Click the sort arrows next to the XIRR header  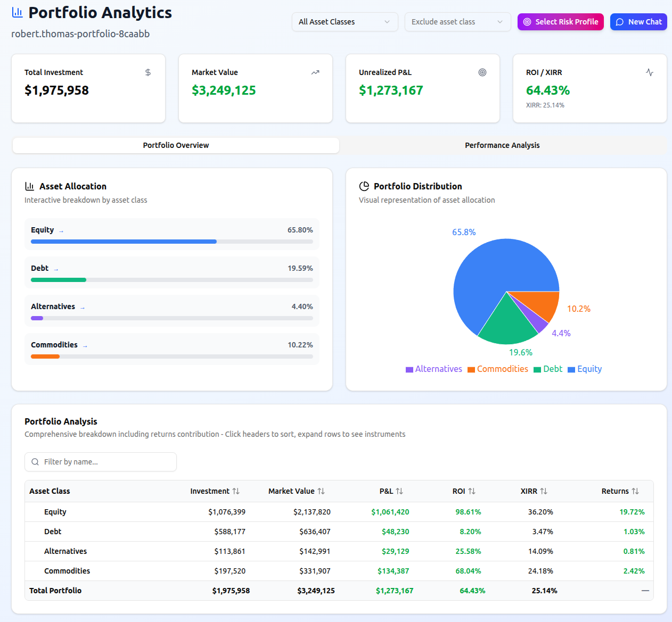544,491
